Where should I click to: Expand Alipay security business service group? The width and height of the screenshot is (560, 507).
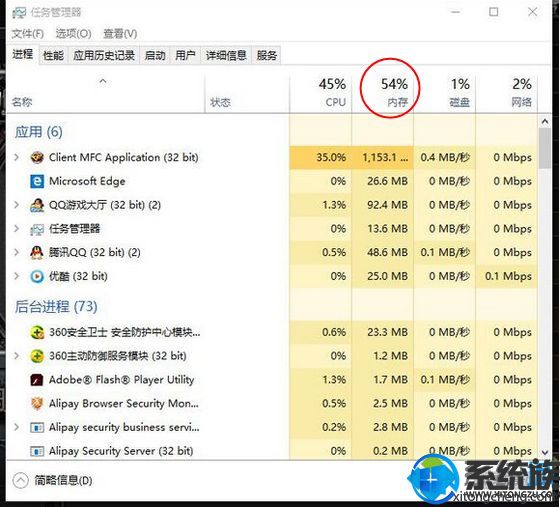point(16,427)
